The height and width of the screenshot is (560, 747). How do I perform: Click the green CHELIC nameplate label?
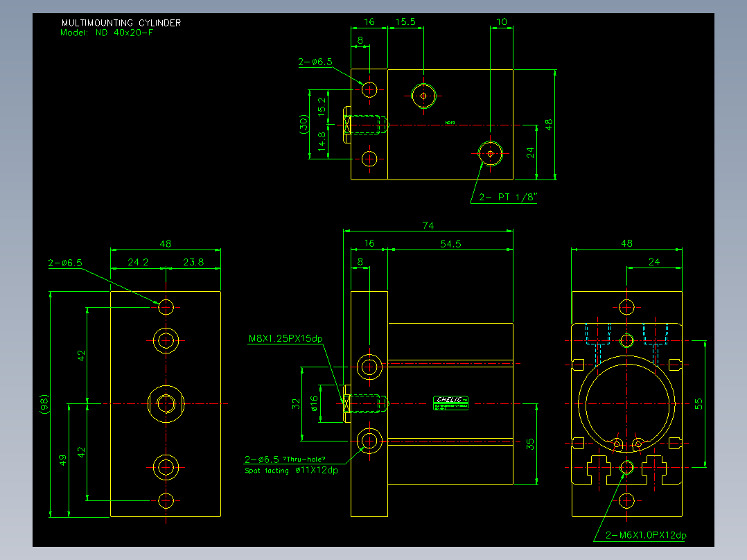(x=450, y=403)
